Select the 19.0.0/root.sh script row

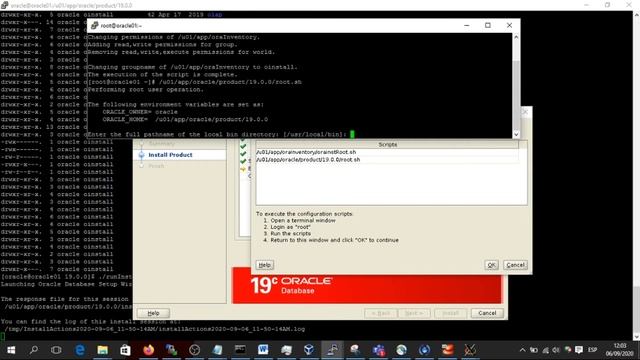coord(387,160)
